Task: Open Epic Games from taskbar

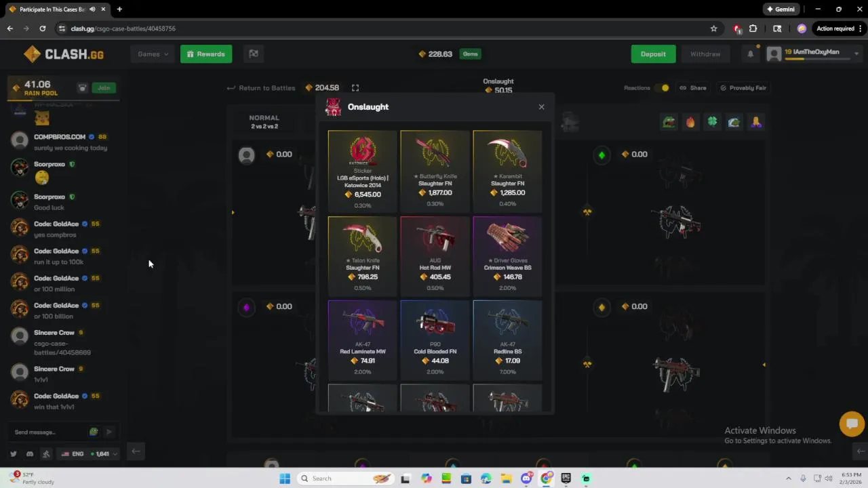Action: click(x=566, y=479)
